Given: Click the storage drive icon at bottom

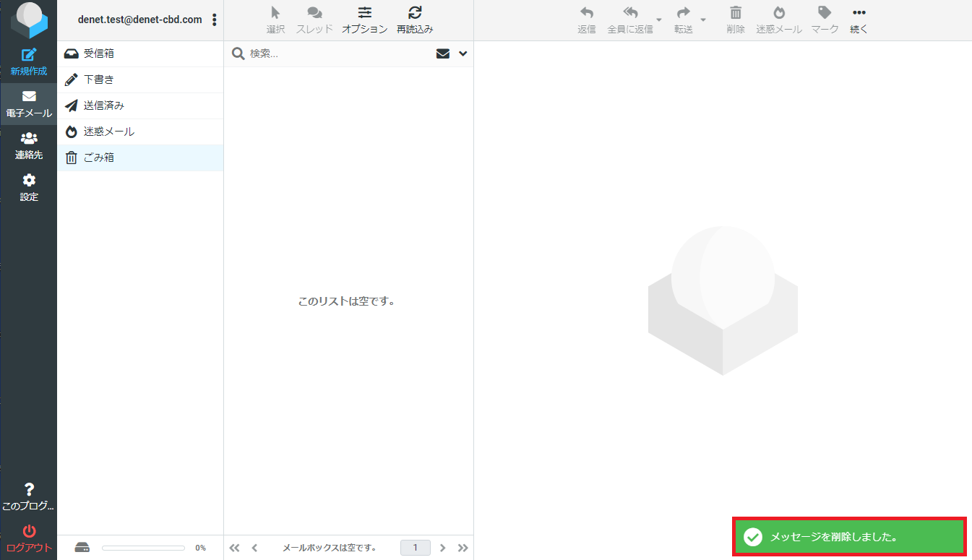Looking at the screenshot, I should [x=82, y=548].
